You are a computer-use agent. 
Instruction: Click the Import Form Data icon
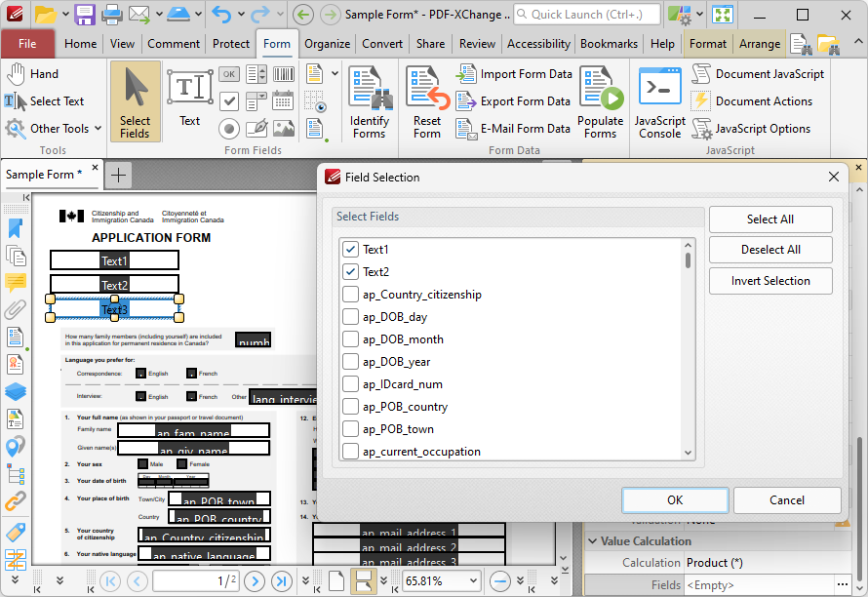pos(467,73)
